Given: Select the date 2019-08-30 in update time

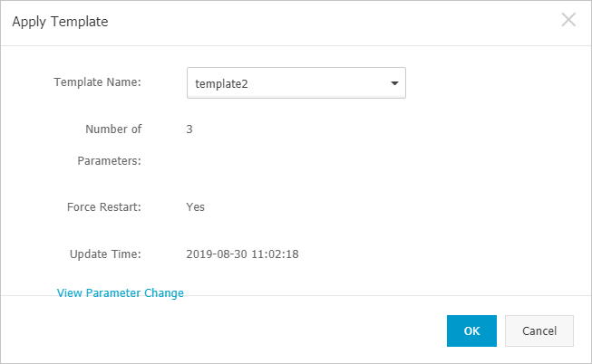Looking at the screenshot, I should coord(217,254).
